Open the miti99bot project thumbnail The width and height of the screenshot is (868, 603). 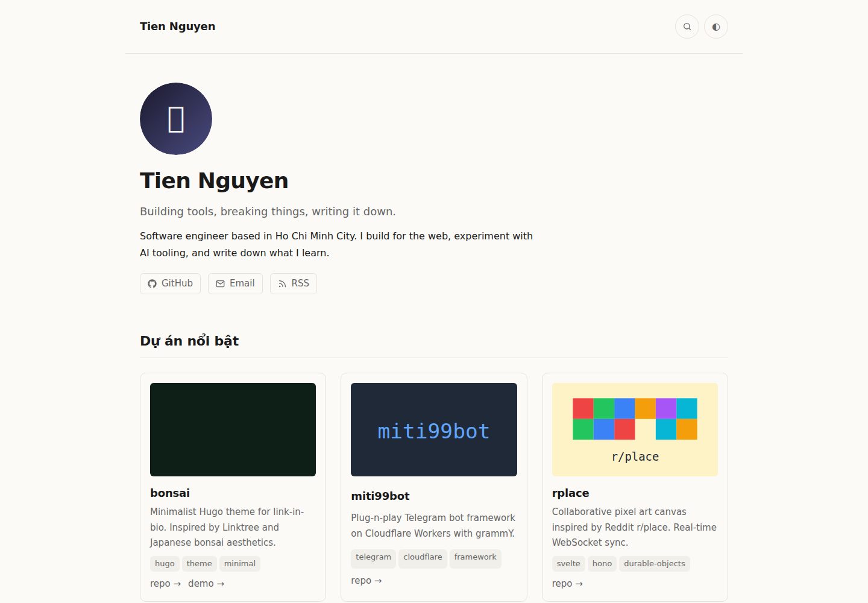[x=434, y=429]
